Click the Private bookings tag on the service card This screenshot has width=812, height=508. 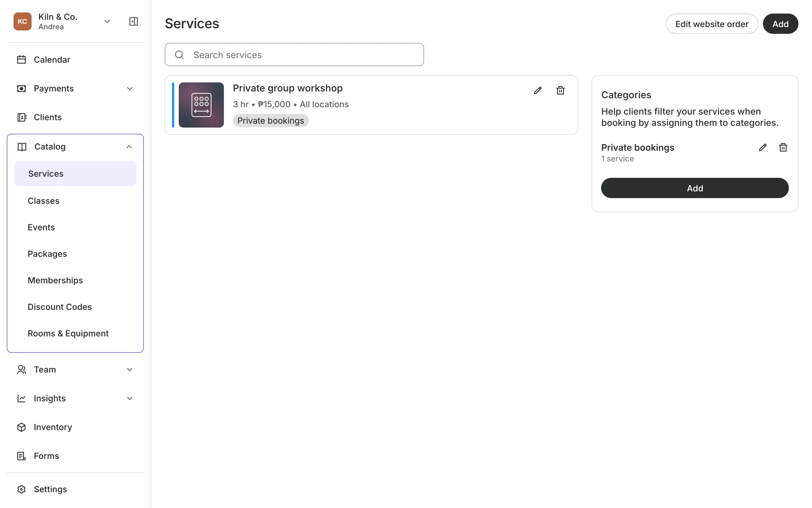click(x=271, y=121)
